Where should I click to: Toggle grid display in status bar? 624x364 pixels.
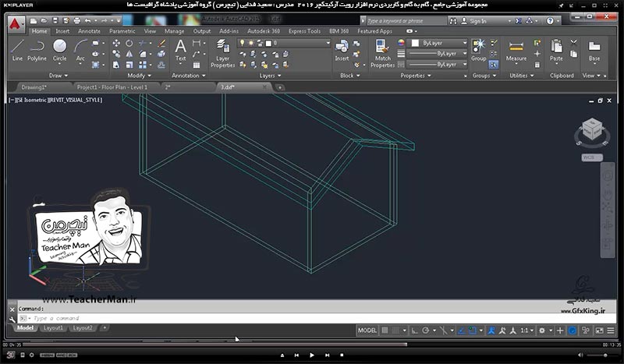tap(385, 330)
